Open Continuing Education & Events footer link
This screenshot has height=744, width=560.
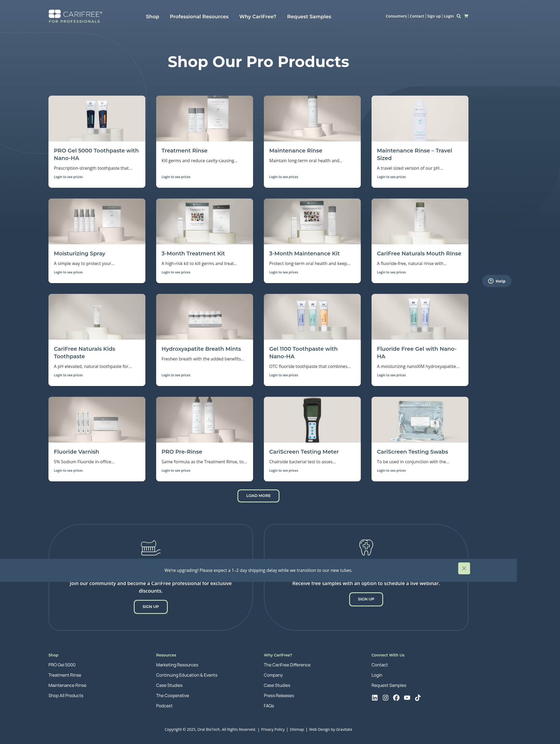[x=187, y=675]
